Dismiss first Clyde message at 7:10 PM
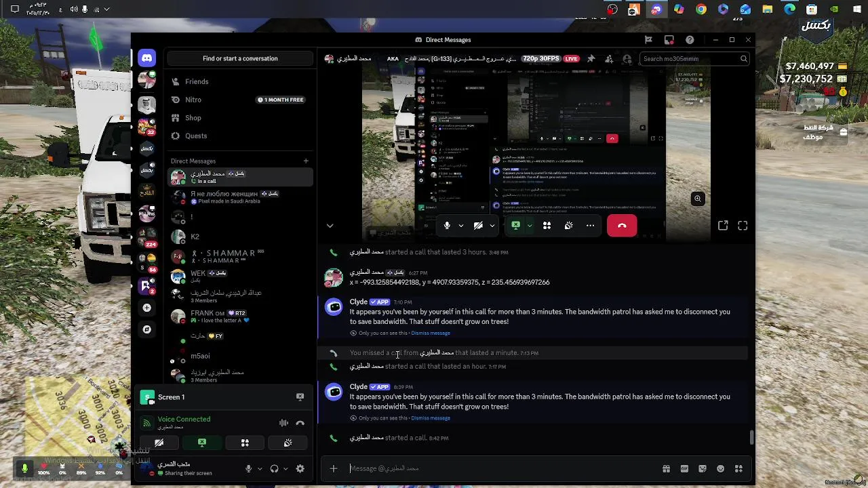 [431, 333]
